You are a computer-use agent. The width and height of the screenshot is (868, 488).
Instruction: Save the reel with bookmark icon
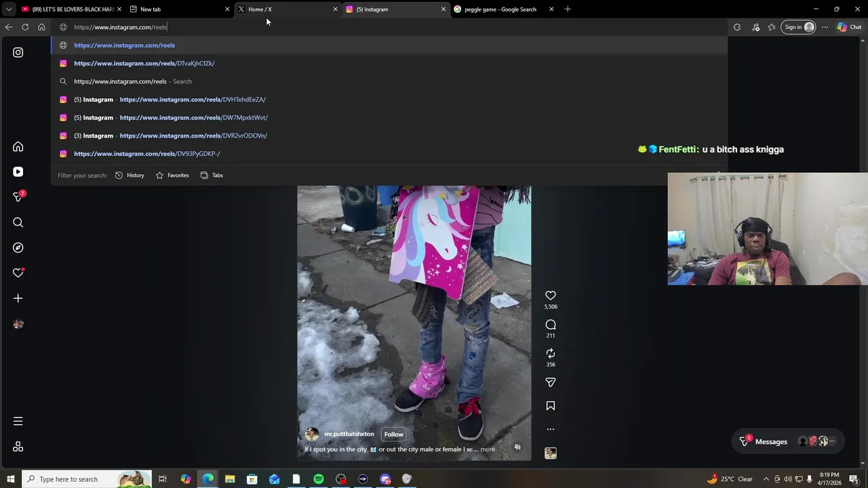[x=551, y=406]
